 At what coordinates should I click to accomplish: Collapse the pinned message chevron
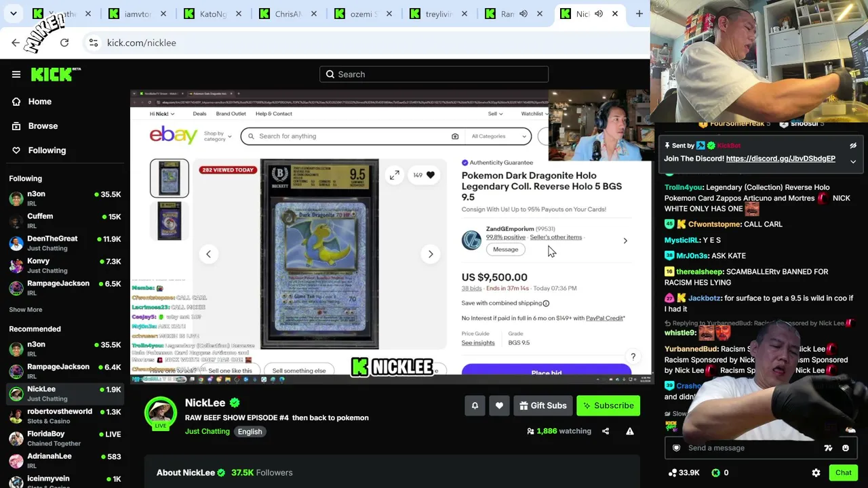pyautogui.click(x=853, y=162)
